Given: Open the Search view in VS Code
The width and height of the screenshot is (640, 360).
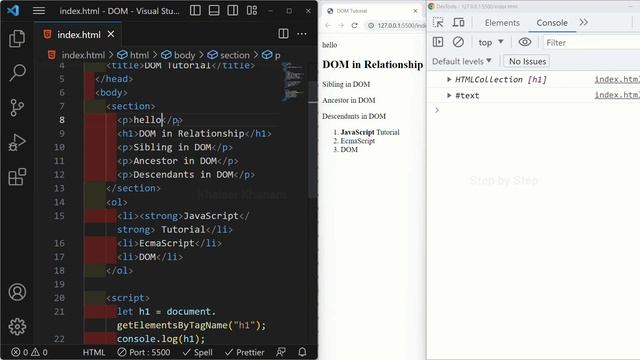Looking at the screenshot, I should (17, 73).
